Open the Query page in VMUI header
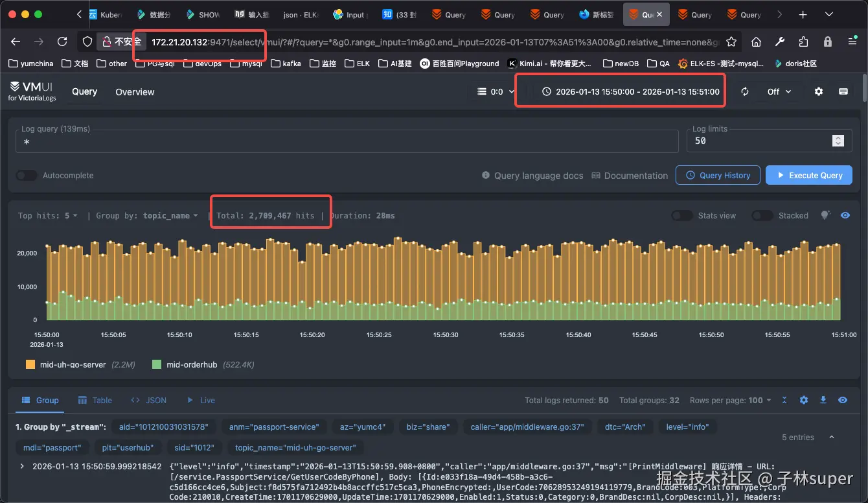 point(85,91)
